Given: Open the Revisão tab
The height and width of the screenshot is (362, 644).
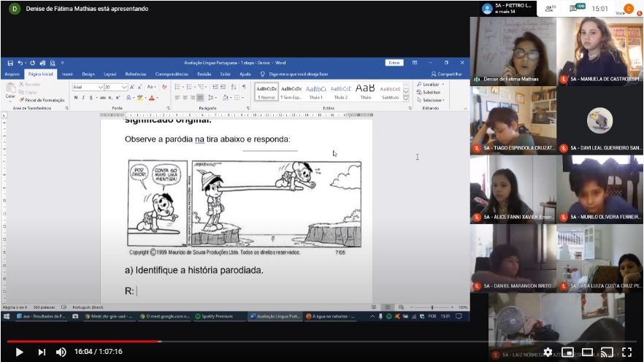Looking at the screenshot, I should click(204, 74).
